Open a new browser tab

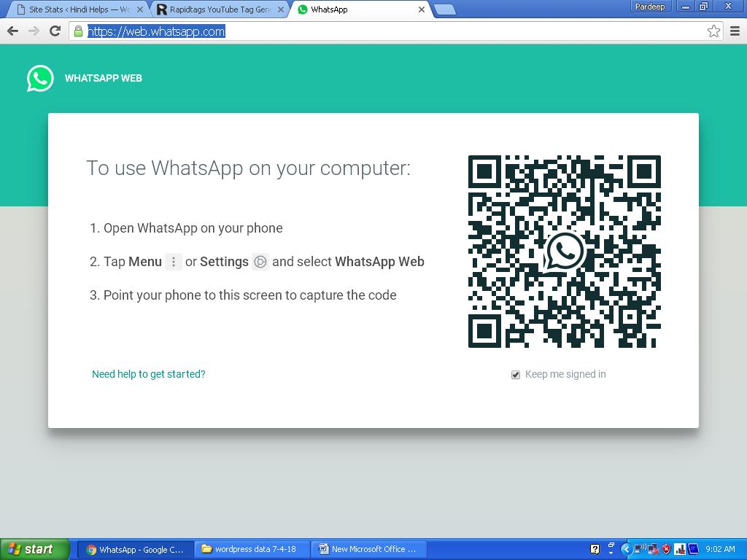pyautogui.click(x=445, y=9)
